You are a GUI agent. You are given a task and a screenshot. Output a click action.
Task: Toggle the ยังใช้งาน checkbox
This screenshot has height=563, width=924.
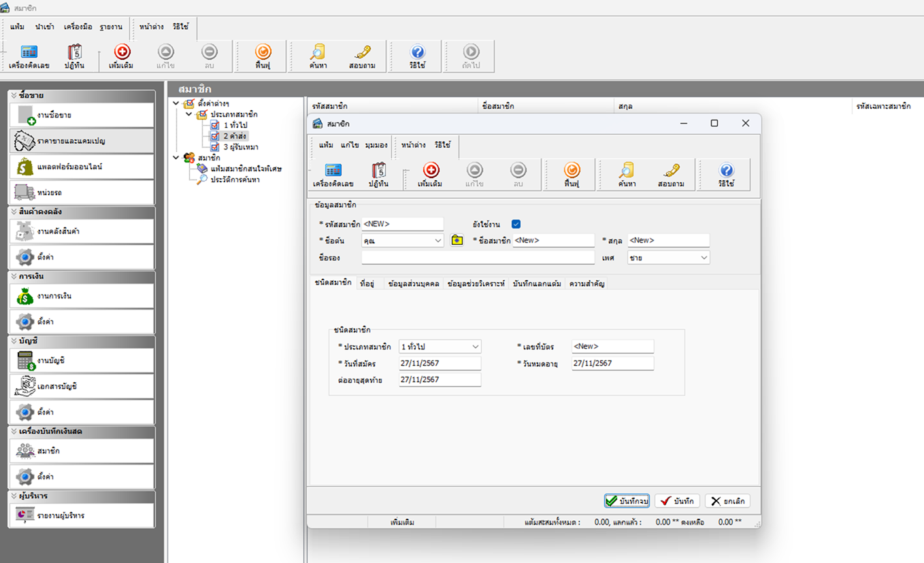[516, 224]
